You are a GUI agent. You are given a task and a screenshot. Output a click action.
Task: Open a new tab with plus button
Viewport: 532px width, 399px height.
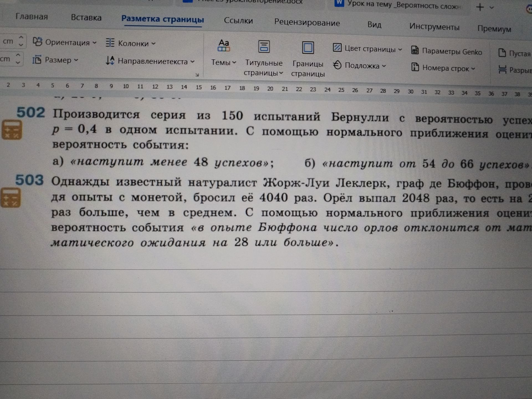coord(480,7)
